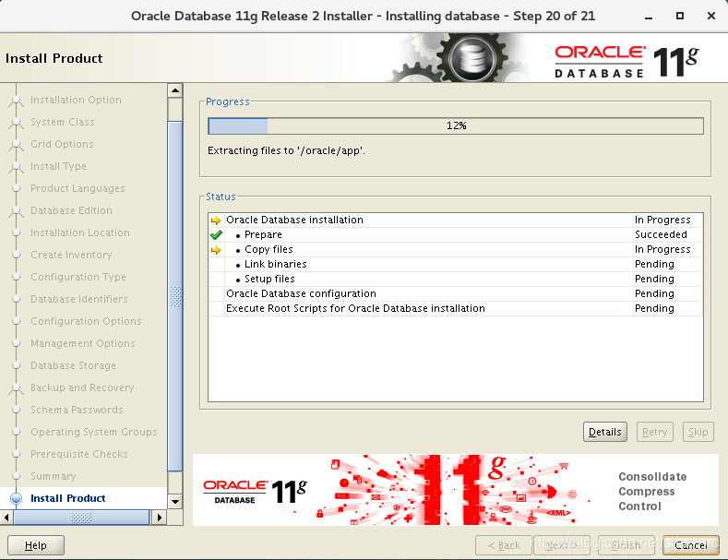Click the sidebar scroll right arrow
Screen dimensions: 728x560
tap(159, 517)
